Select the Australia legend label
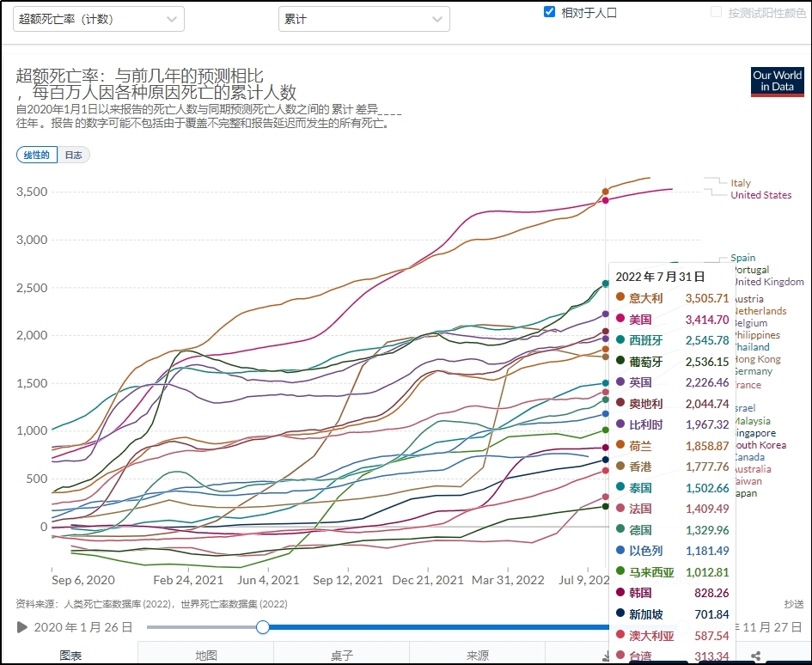This screenshot has width=812, height=665. click(752, 469)
